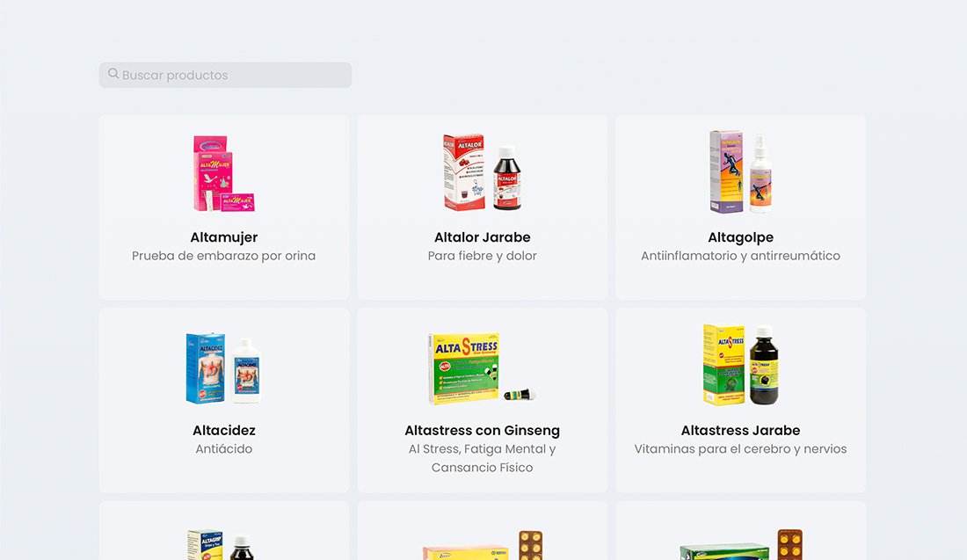The width and height of the screenshot is (967, 560).
Task: Select the yellow box product card at bottom
Action: point(483,531)
